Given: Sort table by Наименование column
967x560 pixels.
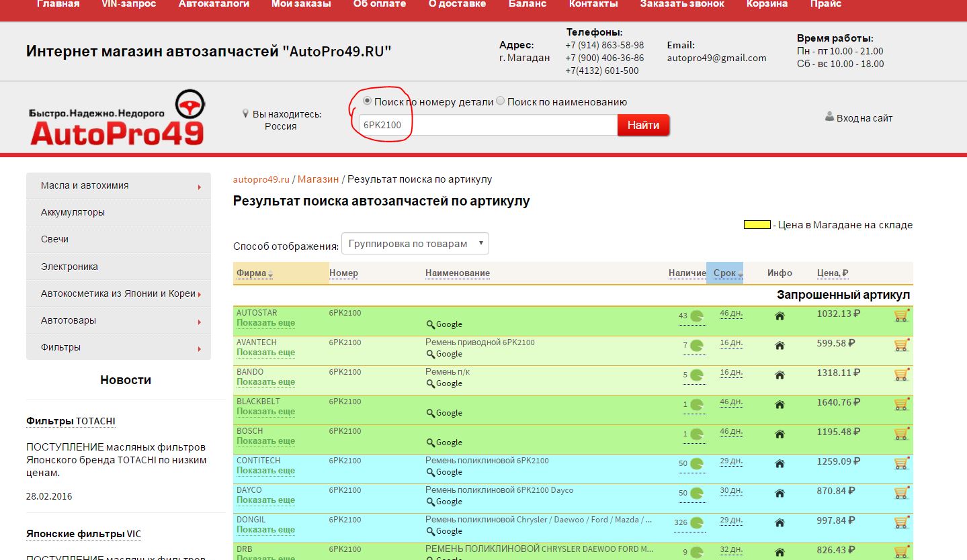Looking at the screenshot, I should [x=458, y=273].
